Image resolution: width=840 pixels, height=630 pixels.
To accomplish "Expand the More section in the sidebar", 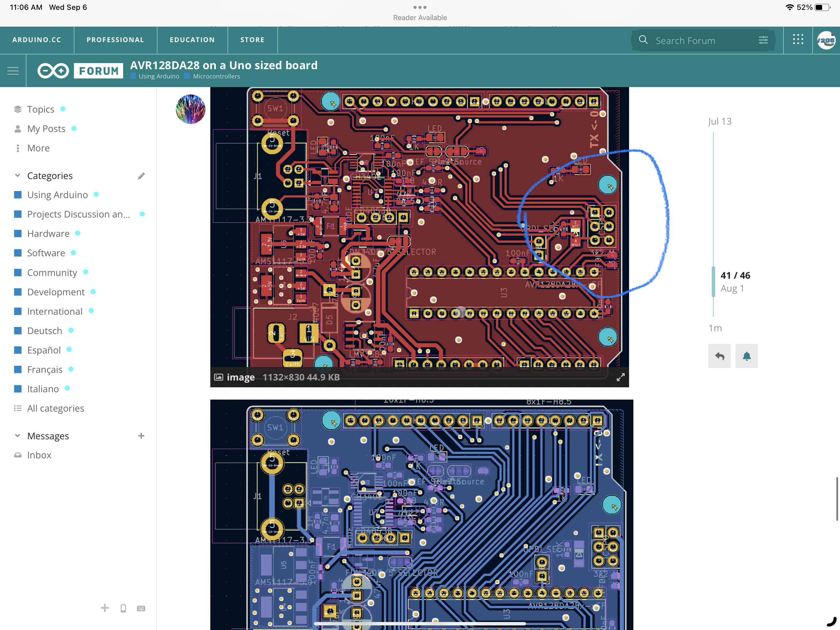I will point(38,148).
